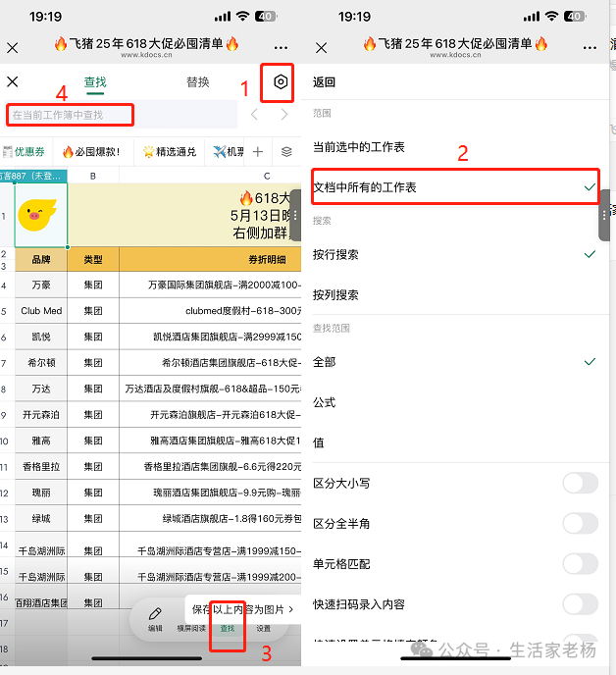Select 按行搜索 option
Image resolution: width=616 pixels, height=675 pixels.
click(x=455, y=254)
